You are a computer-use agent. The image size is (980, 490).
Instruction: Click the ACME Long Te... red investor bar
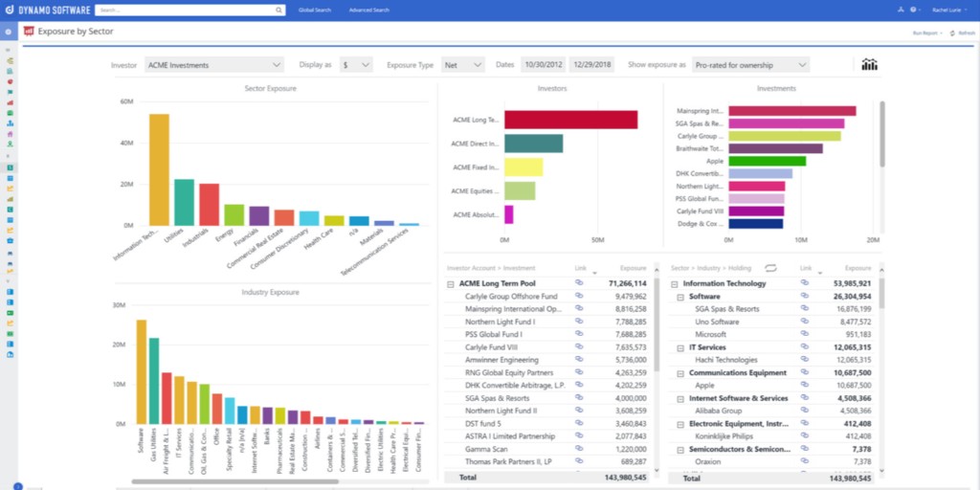coord(570,120)
